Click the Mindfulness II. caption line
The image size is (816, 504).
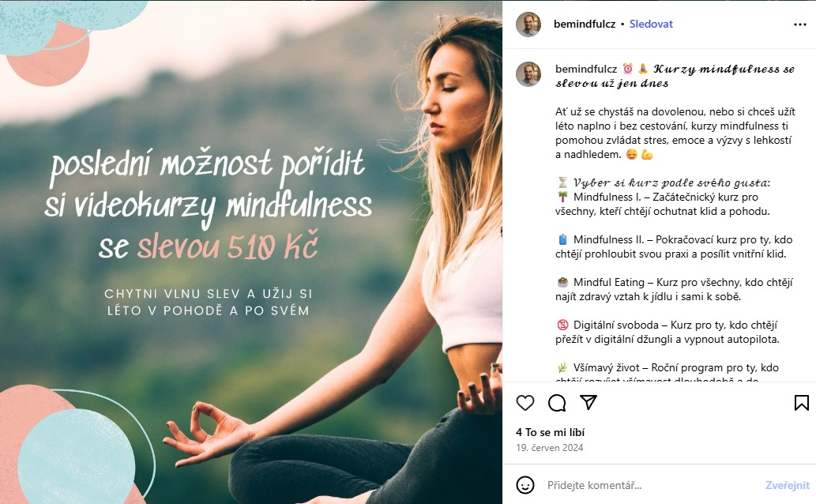tap(674, 246)
